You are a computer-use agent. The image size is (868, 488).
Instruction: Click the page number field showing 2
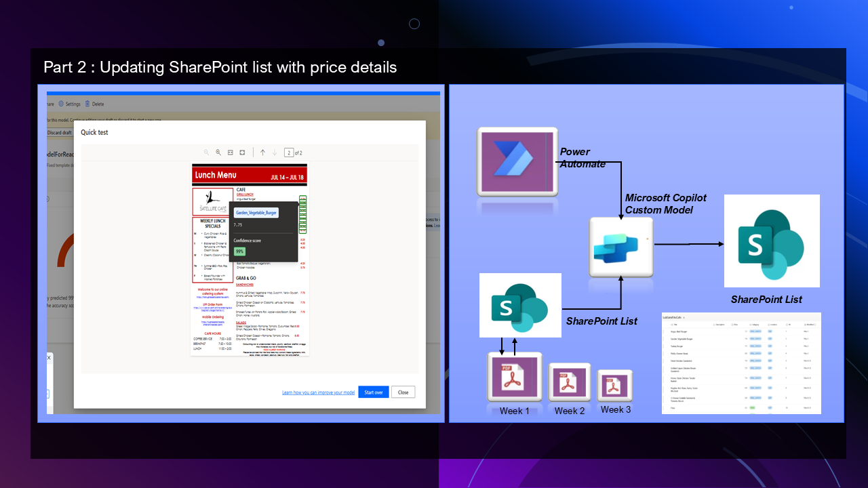(x=289, y=152)
